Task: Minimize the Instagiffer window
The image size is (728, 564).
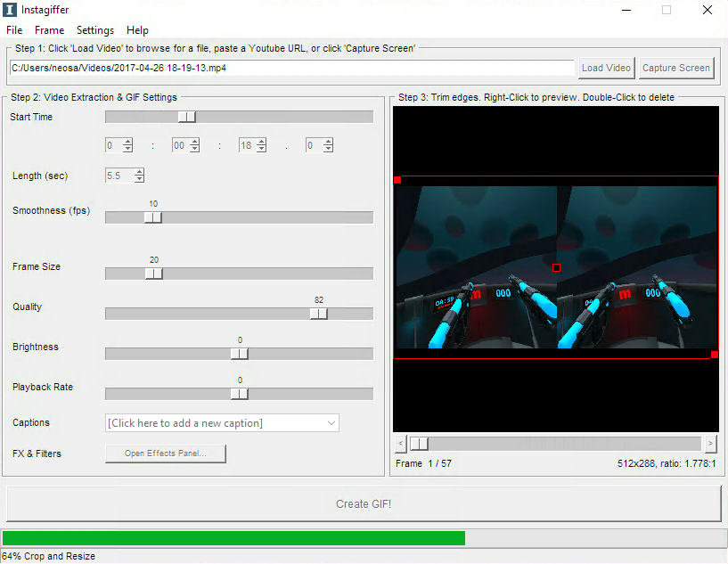Action: tap(626, 10)
